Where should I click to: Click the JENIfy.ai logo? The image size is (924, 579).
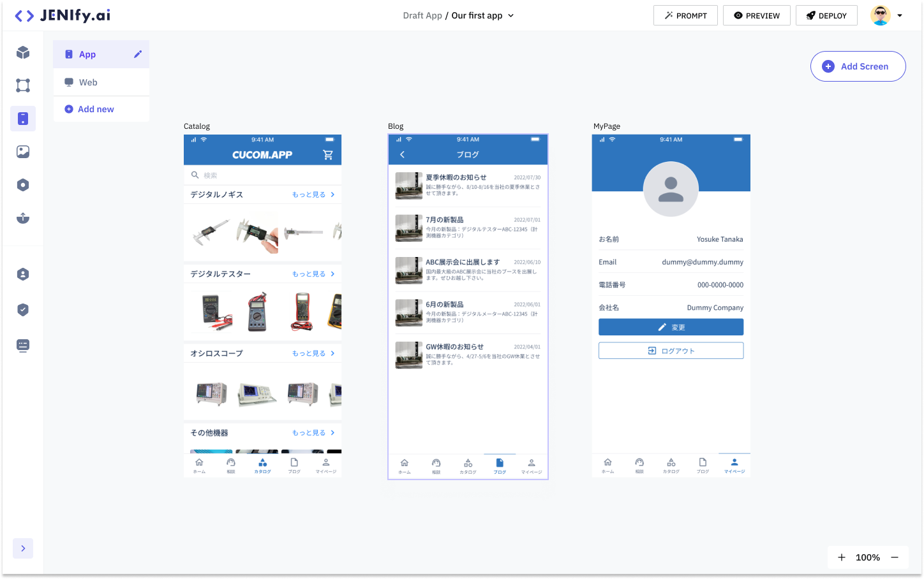tap(63, 15)
